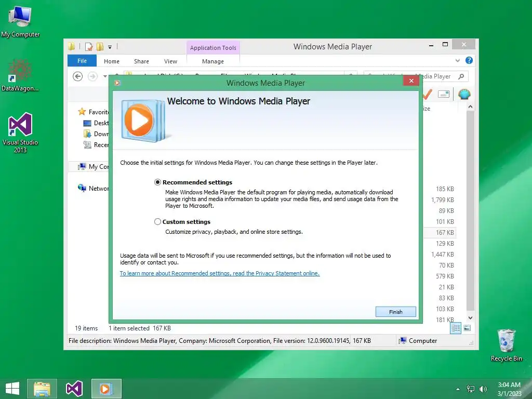Image resolution: width=532 pixels, height=399 pixels.
Task: Close the Windows Media Player welcome dialog
Action: coord(411,81)
